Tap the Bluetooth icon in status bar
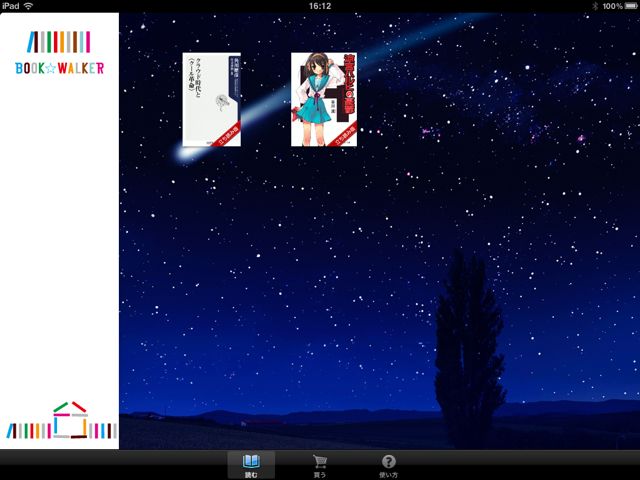This screenshot has width=640, height=480. click(x=595, y=6)
